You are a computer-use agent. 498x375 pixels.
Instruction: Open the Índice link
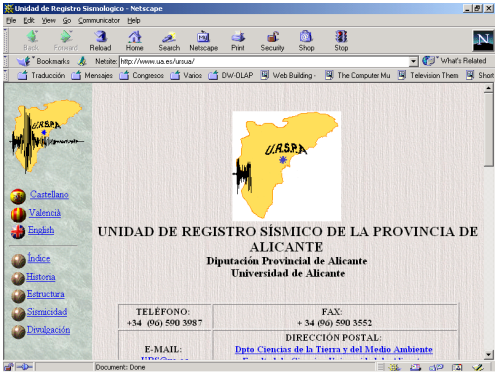(39, 258)
